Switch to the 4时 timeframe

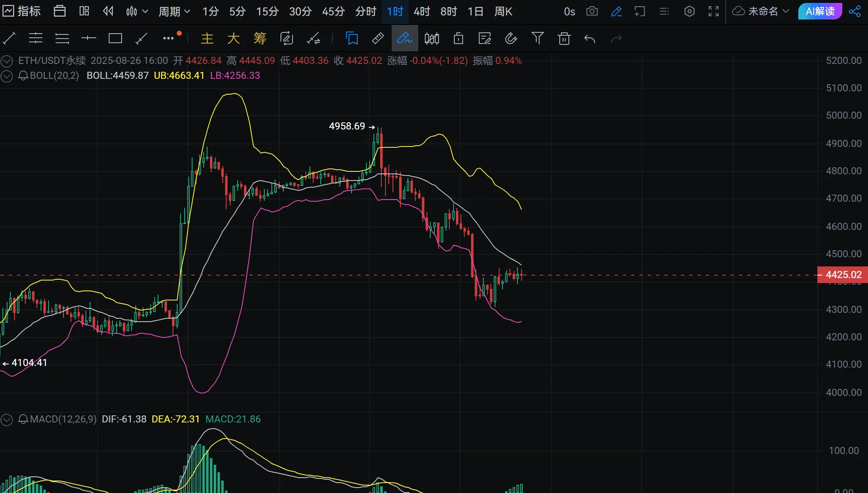click(422, 11)
